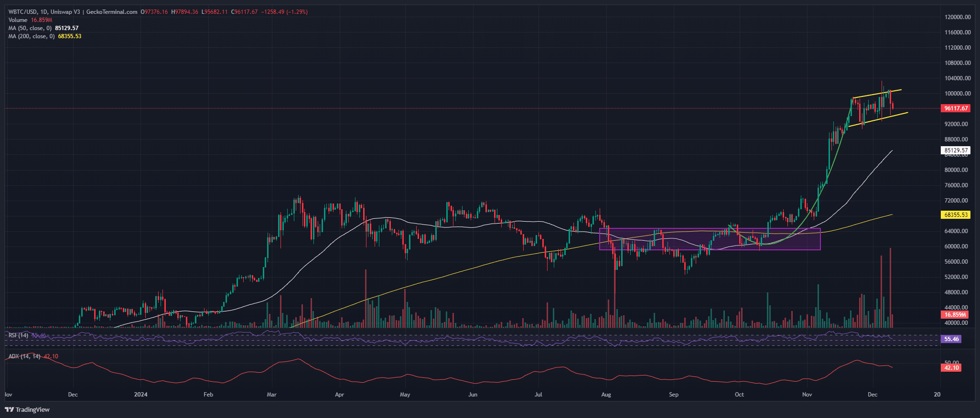Click the 20 date label on time axis
Viewport: 980px width, 418px height.
tap(937, 395)
